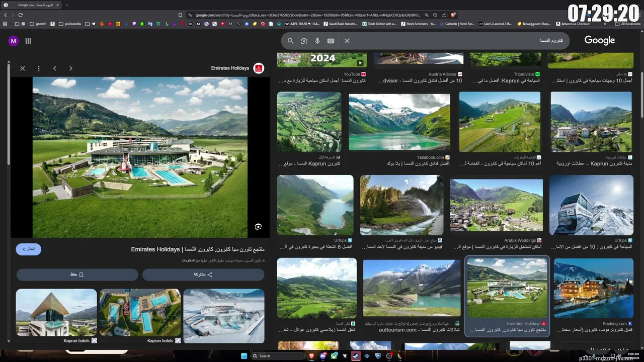Open the Saudi Basic Industri... bookmark
644x362 pixels.
tap(341, 24)
